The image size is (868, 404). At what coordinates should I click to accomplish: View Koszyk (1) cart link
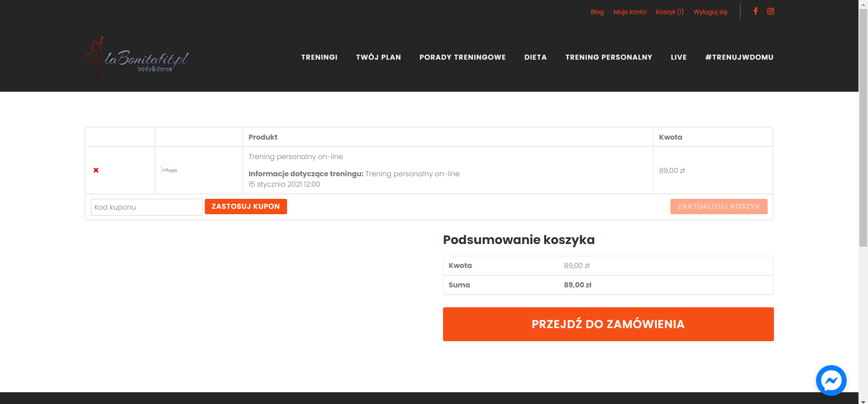(x=670, y=12)
